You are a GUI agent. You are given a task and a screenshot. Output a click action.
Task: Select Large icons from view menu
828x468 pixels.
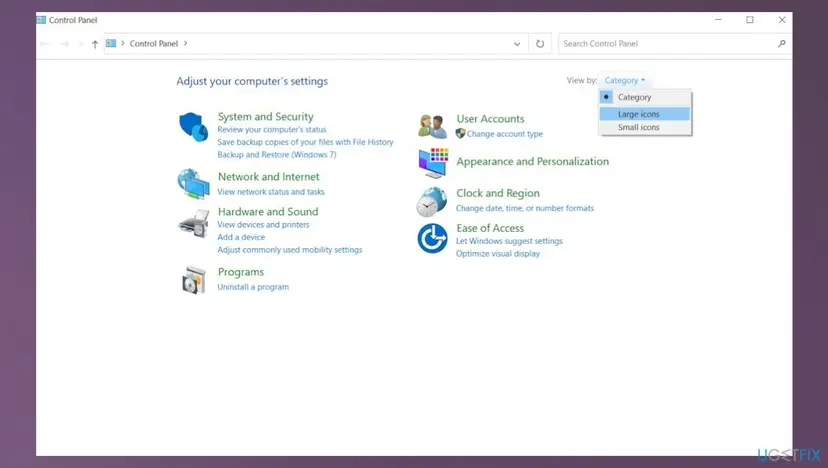point(645,114)
